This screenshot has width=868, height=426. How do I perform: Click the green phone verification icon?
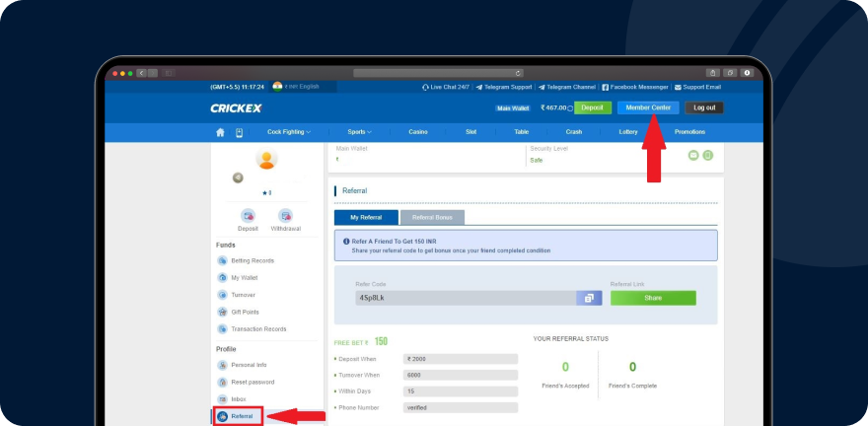pos(708,156)
